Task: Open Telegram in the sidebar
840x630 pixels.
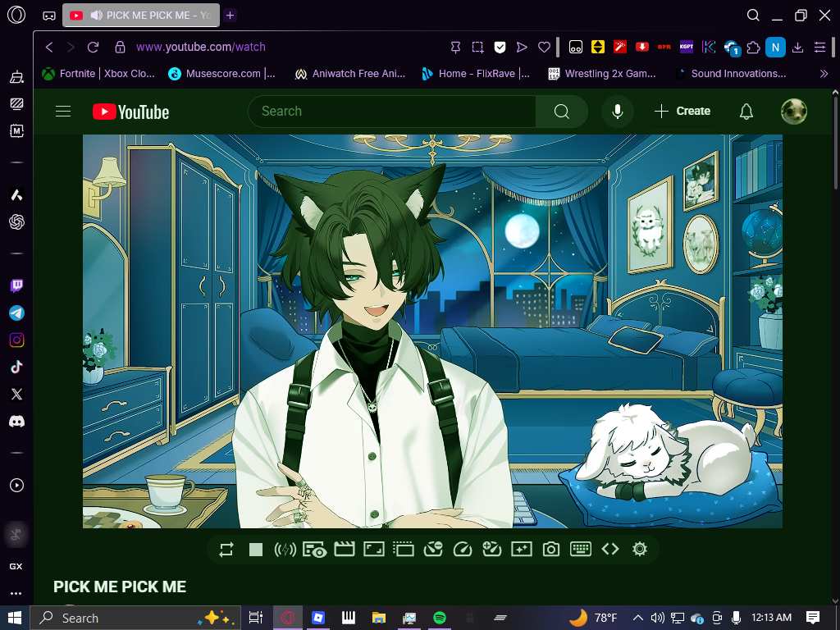Action: click(x=16, y=313)
